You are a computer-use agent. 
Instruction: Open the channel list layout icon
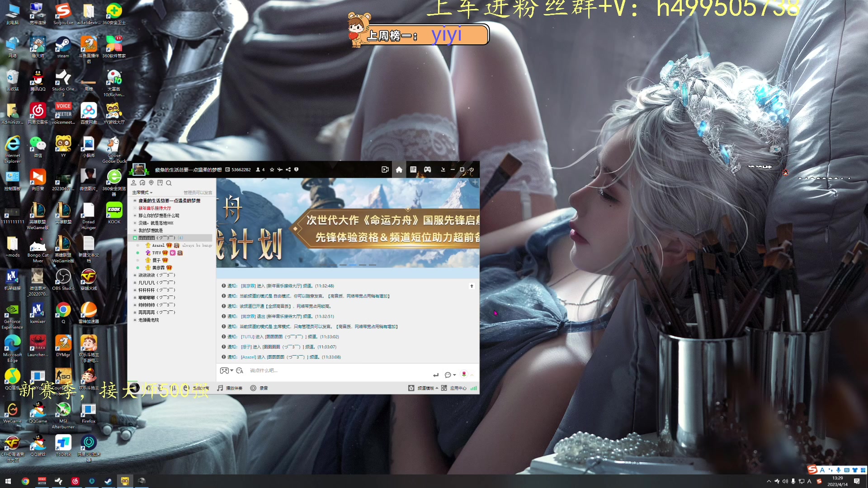[x=413, y=169]
